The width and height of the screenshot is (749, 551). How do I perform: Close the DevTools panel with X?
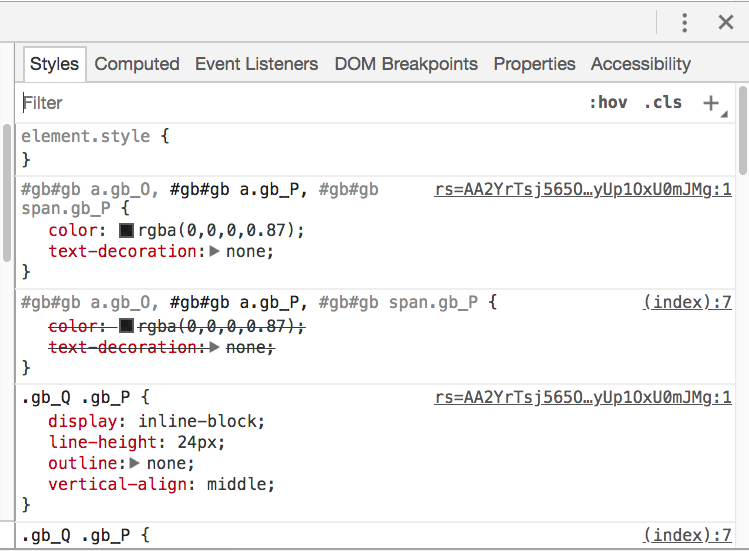(x=726, y=23)
